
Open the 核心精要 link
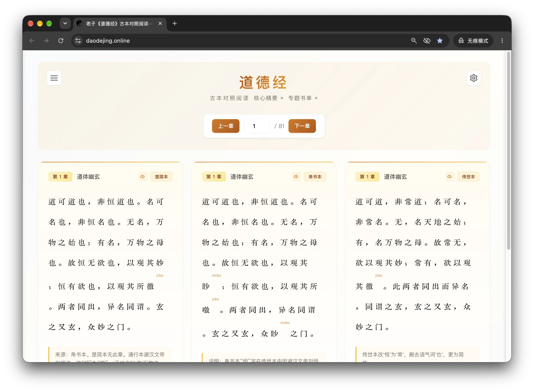click(268, 98)
